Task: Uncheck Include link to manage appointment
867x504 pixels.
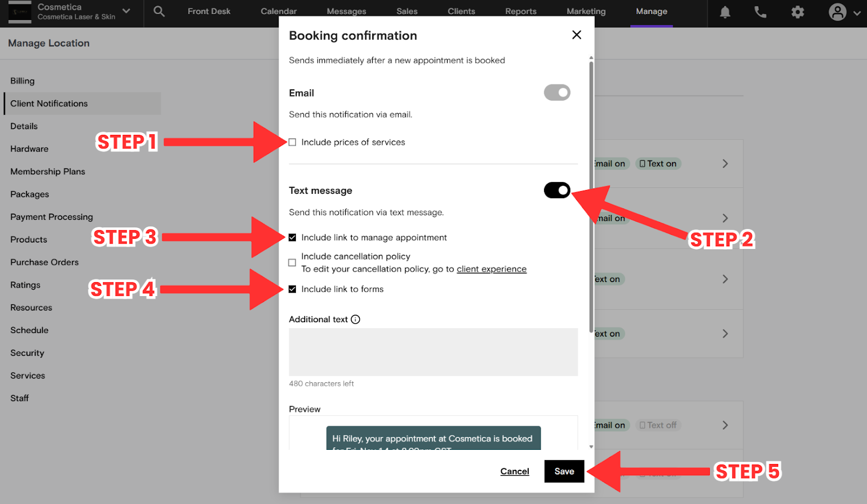Action: point(293,238)
